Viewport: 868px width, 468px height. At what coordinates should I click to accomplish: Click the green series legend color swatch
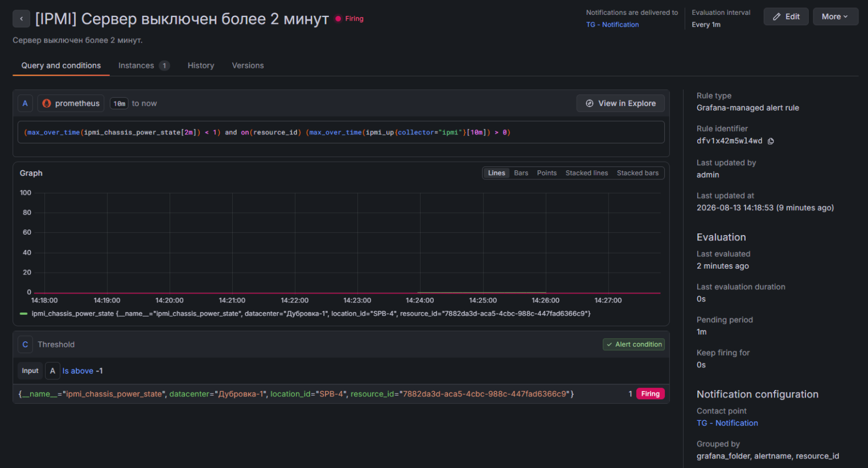(x=23, y=314)
